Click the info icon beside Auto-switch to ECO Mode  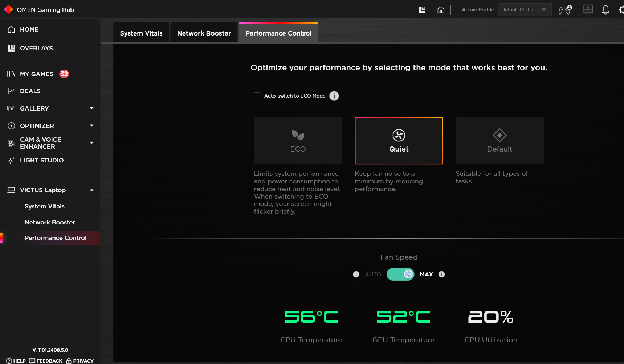[x=334, y=96]
